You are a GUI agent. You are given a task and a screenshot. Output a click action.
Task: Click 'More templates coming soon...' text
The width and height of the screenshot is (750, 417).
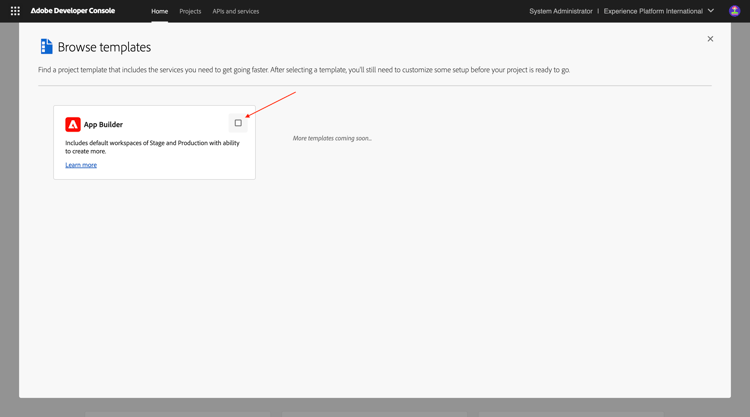(x=332, y=138)
